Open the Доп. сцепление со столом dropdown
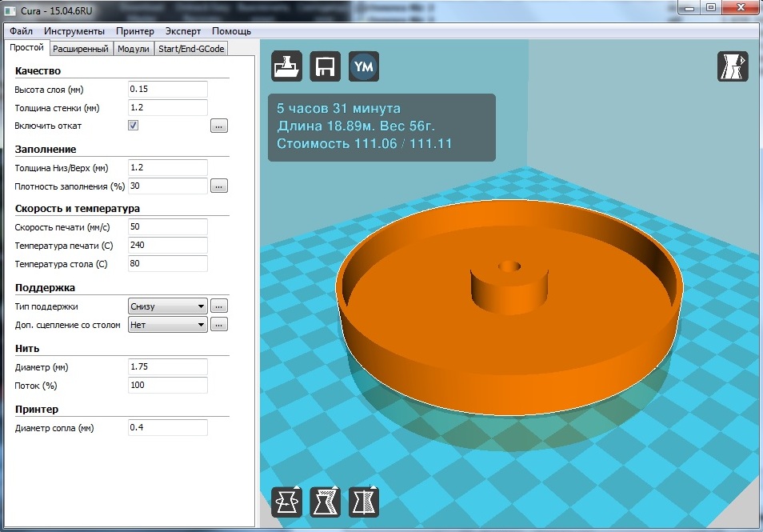 coord(167,324)
